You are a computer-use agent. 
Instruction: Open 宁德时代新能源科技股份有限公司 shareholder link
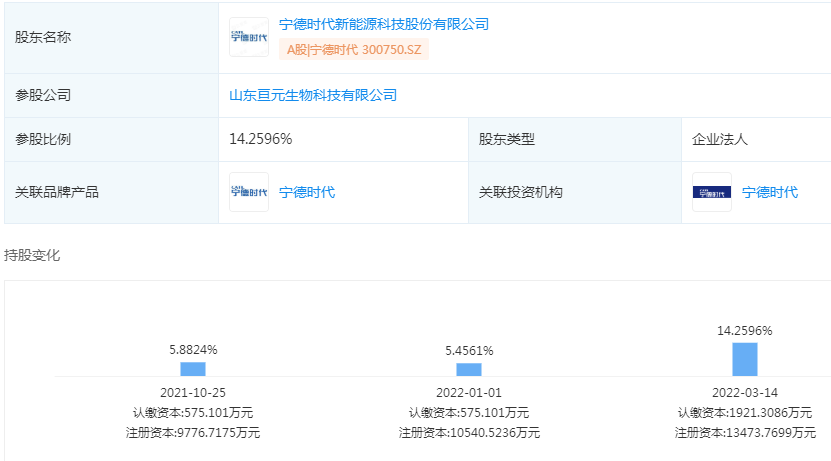point(384,24)
